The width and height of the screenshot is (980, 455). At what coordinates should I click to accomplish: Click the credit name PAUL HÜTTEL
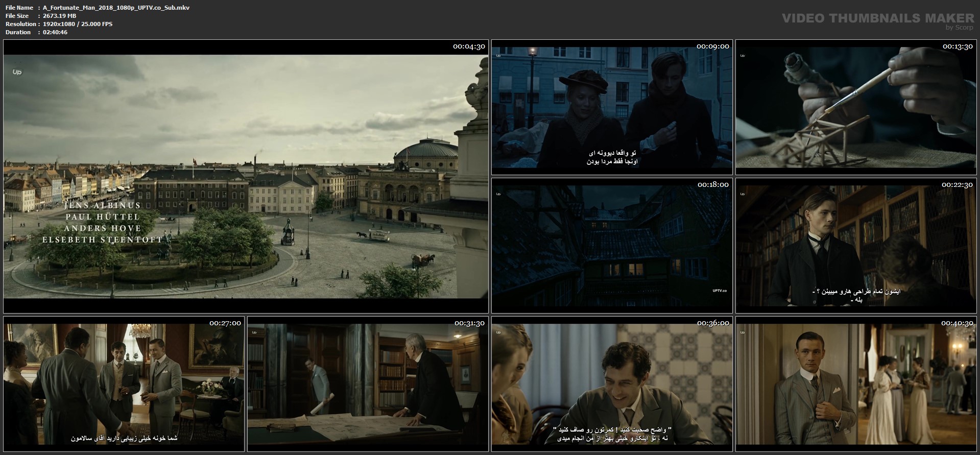(x=102, y=217)
